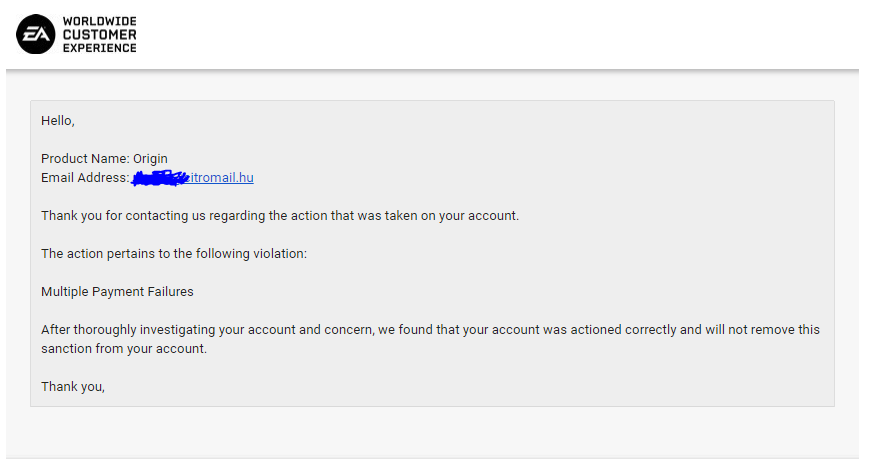Click the 'Email Address:' label
This screenshot has height=469, width=872.
[85, 178]
